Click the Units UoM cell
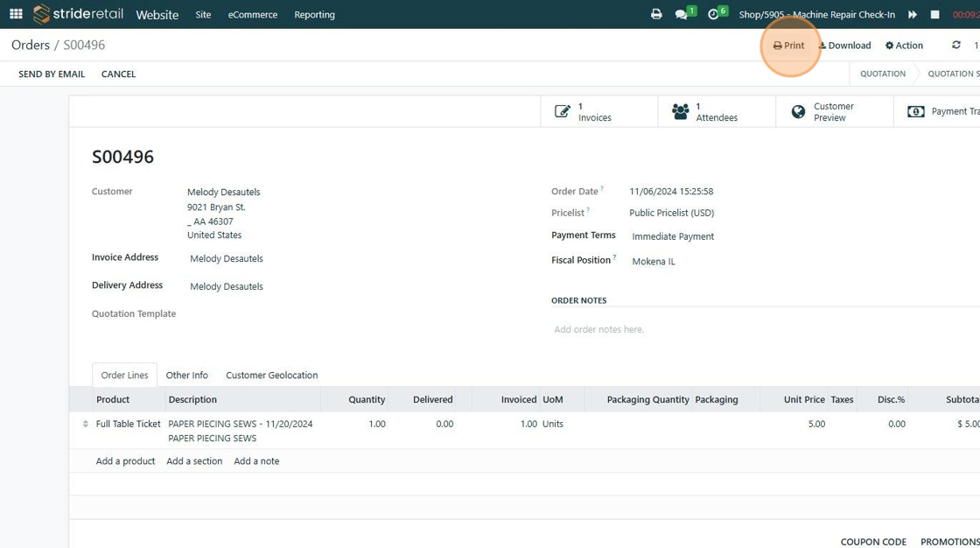 (552, 424)
